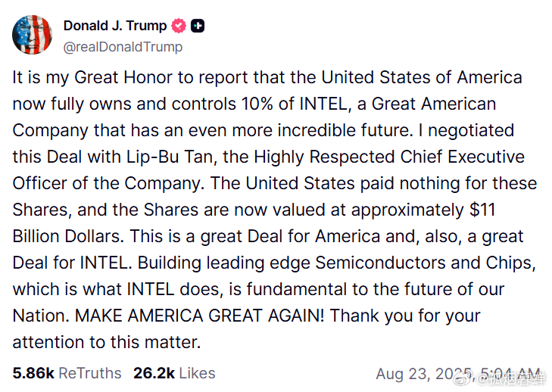Open the Donald J. Trump display name

click(115, 26)
